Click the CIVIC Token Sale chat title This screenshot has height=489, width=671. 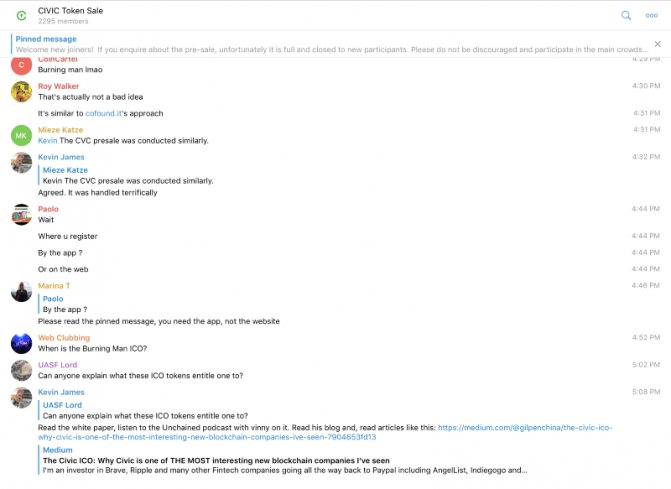(74, 10)
